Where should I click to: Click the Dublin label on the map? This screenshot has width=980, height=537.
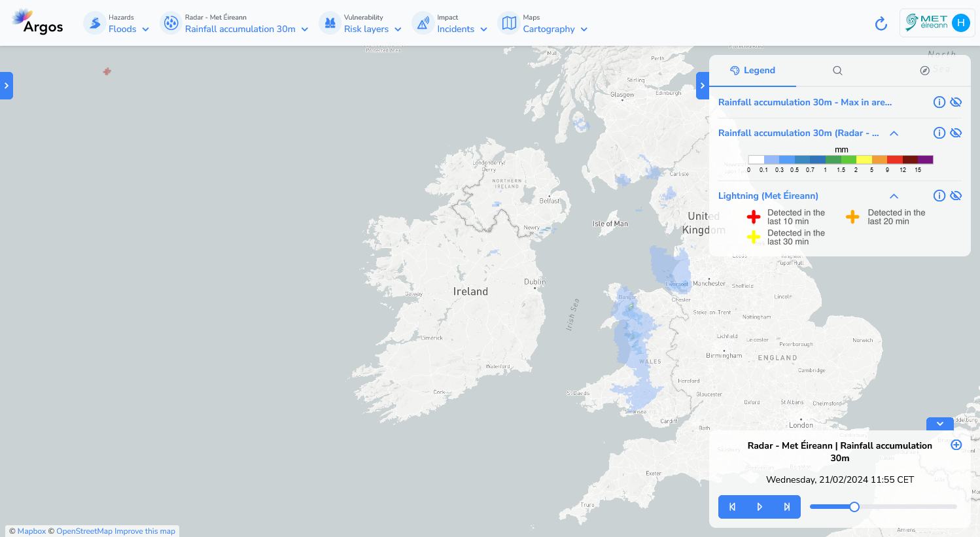click(534, 282)
